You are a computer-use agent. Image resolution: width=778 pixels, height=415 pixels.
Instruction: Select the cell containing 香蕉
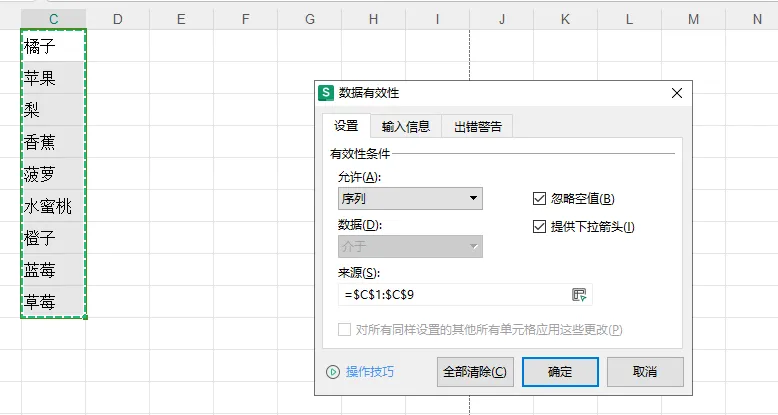pos(54,142)
